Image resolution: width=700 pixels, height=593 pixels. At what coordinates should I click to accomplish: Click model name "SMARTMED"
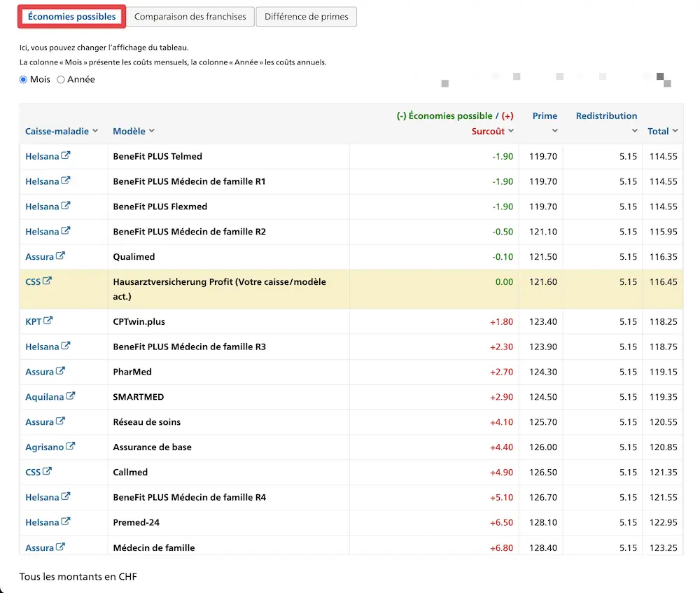coord(139,396)
